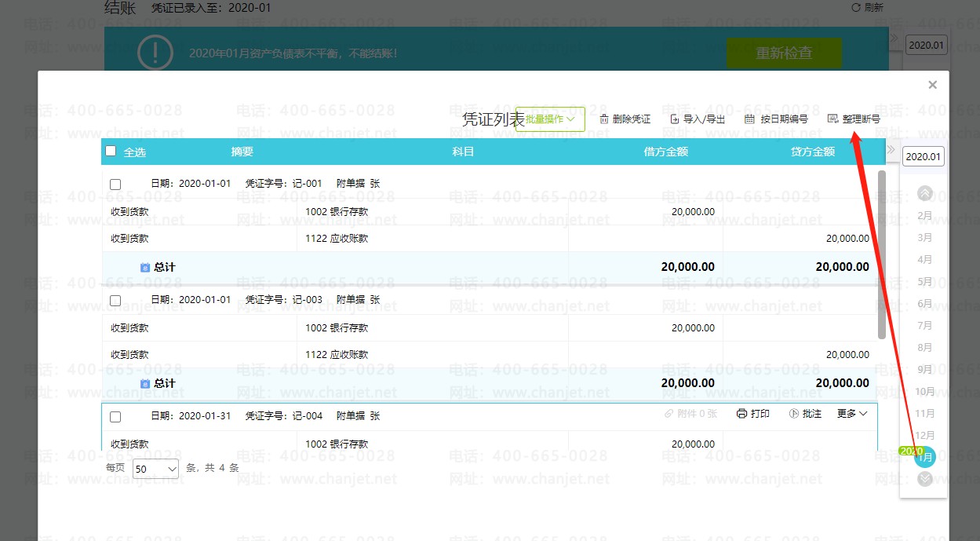Click the 重新检查 button
This screenshot has height=541, width=980.
783,53
